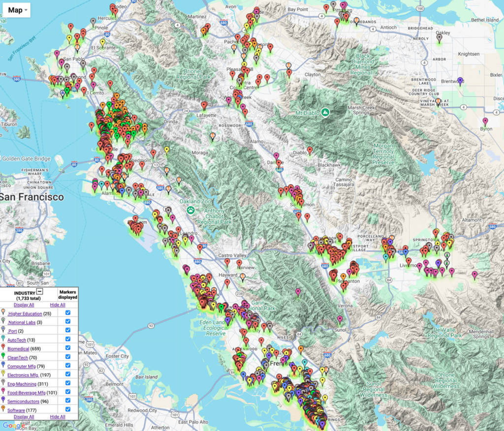Viewport: 504px width, 431px height.
Task: Hide Biomedical markers via its checkbox
Action: (x=68, y=347)
